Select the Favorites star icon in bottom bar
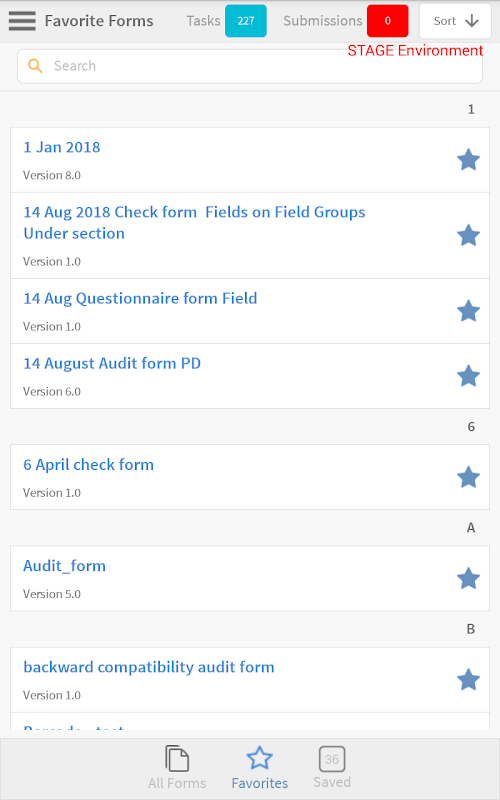The height and width of the screenshot is (800, 500). pos(260,758)
